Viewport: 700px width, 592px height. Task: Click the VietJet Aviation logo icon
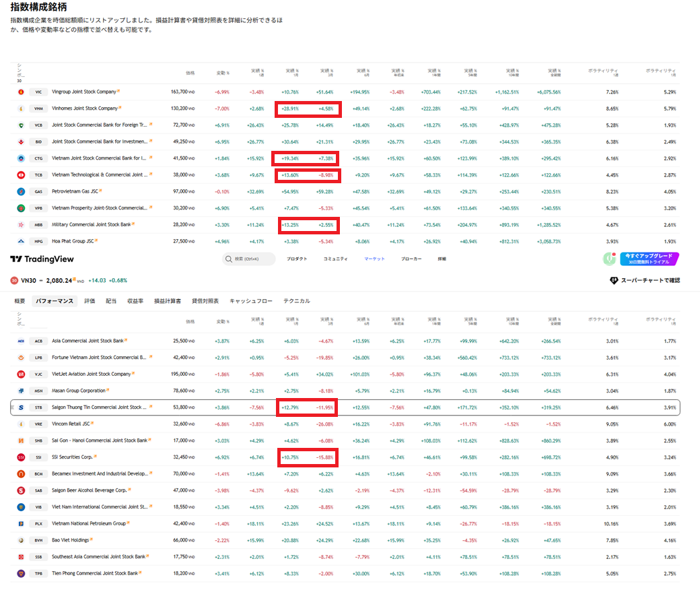(x=21, y=374)
